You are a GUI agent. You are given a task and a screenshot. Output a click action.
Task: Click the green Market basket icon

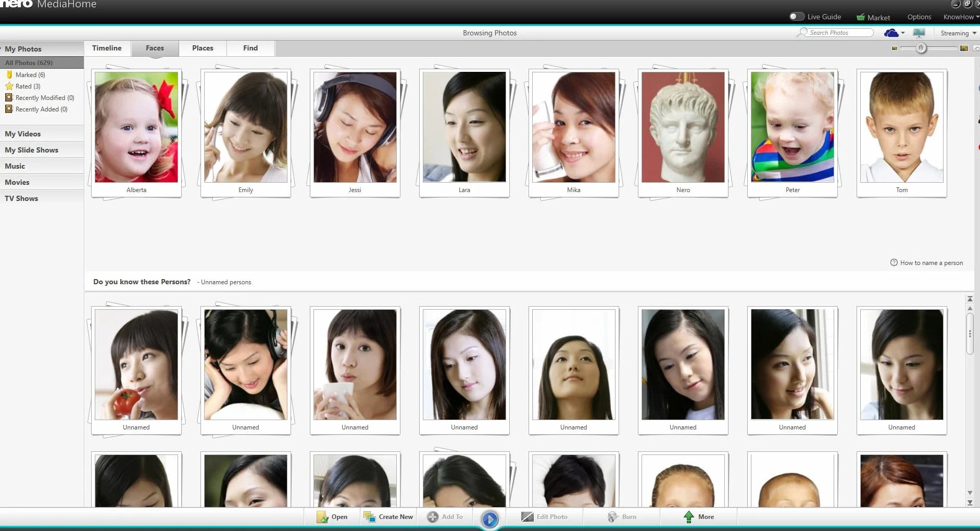tap(860, 17)
